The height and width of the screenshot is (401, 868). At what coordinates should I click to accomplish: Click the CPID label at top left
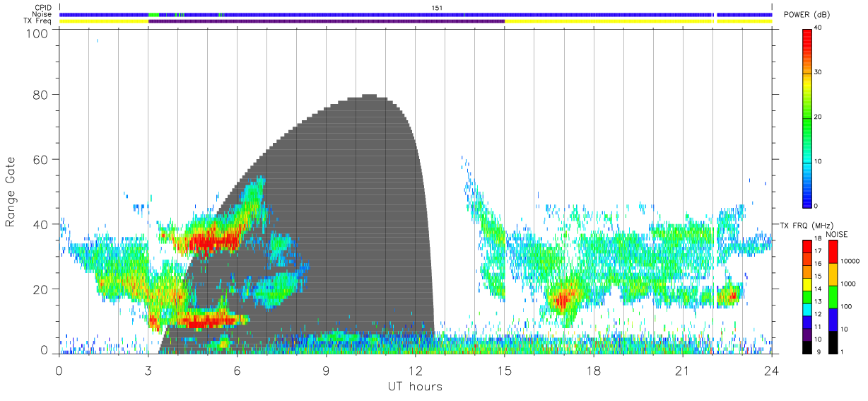pos(44,8)
